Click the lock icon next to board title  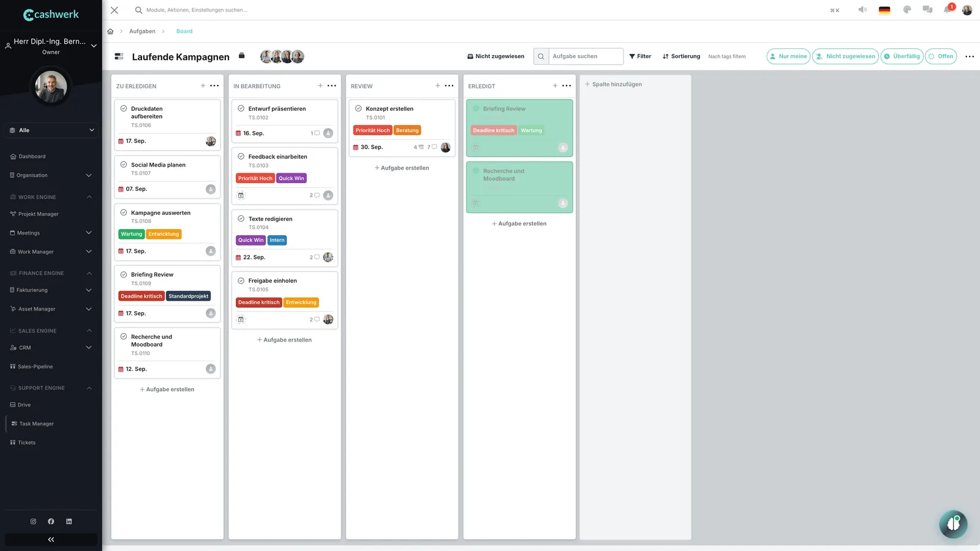(x=241, y=56)
